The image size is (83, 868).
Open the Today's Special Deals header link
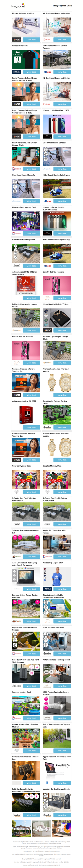[62, 6]
